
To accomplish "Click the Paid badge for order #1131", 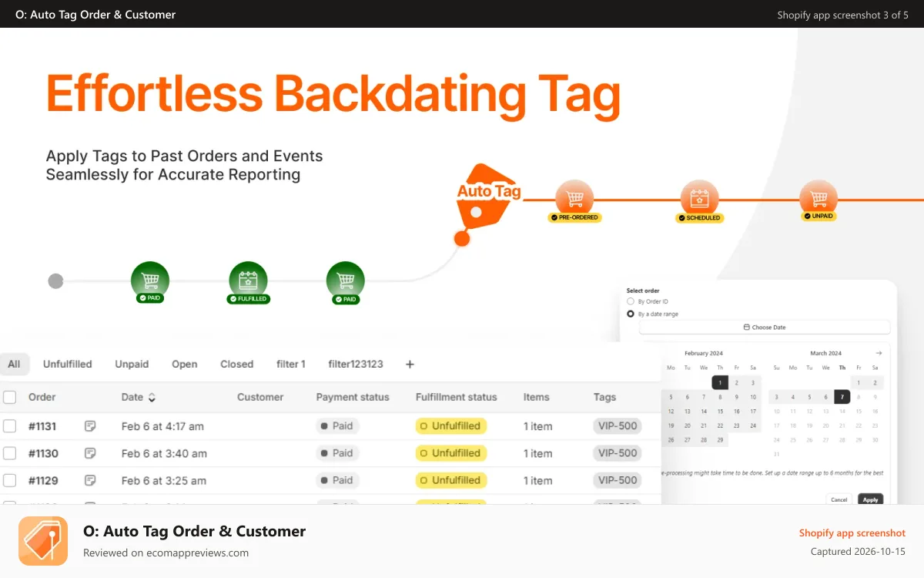I will [337, 425].
